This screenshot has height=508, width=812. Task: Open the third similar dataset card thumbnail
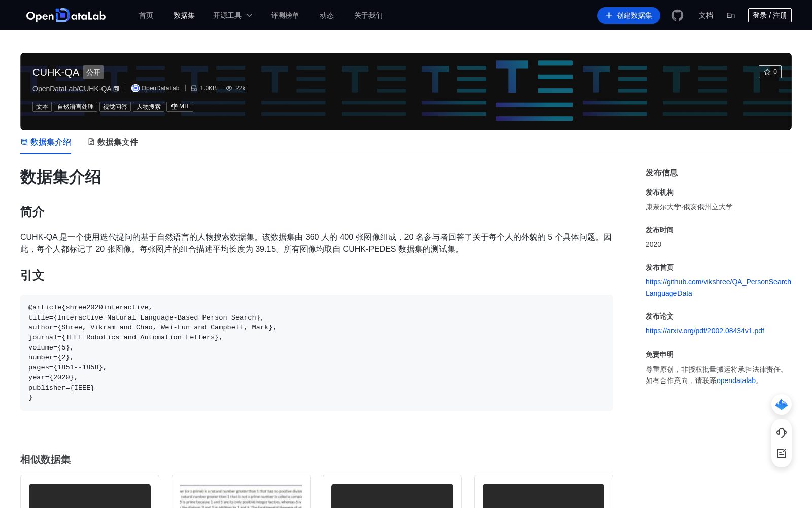pos(392,496)
